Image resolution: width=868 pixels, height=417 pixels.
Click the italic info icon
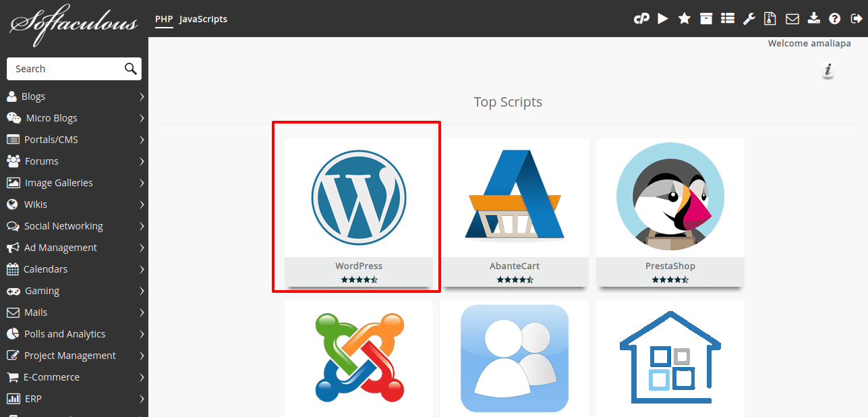pyautogui.click(x=828, y=70)
